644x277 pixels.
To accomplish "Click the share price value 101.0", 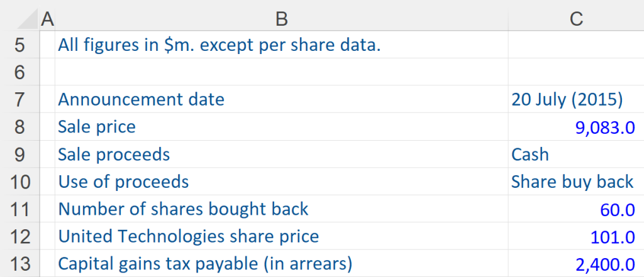I will coord(613,237).
